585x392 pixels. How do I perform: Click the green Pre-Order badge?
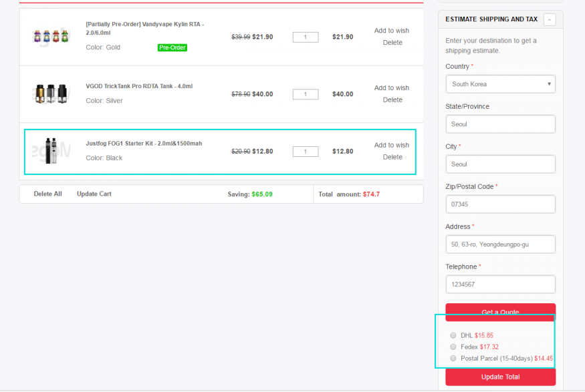172,47
